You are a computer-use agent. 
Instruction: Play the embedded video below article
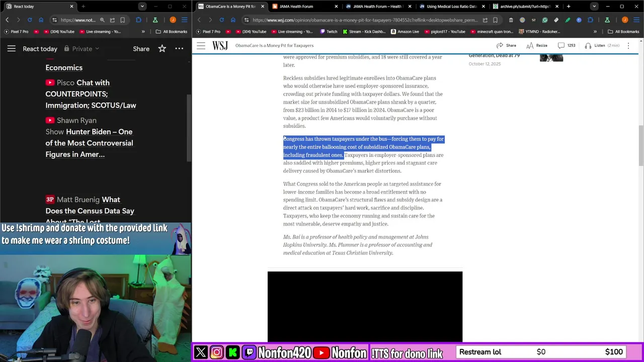point(365,307)
